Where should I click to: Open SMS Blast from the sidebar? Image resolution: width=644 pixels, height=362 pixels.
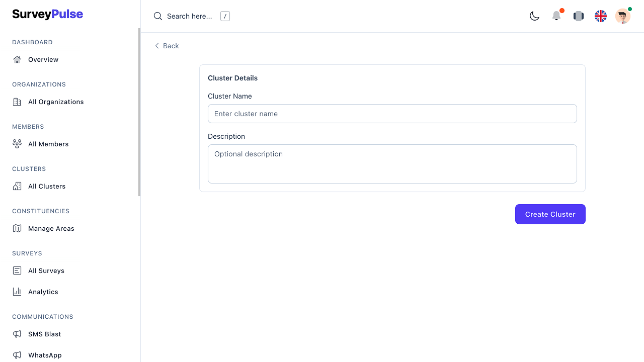pyautogui.click(x=44, y=334)
